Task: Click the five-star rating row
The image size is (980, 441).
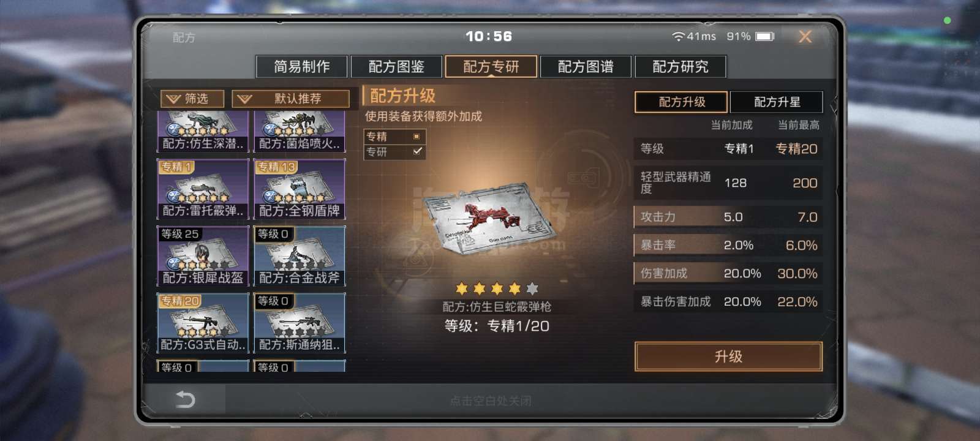Action: [497, 288]
